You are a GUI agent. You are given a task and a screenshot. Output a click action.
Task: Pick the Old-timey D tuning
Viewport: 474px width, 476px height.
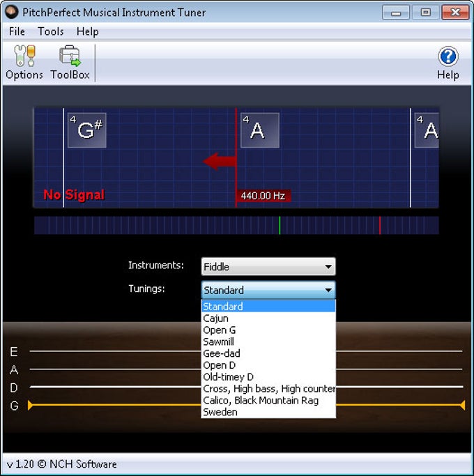pyautogui.click(x=268, y=377)
